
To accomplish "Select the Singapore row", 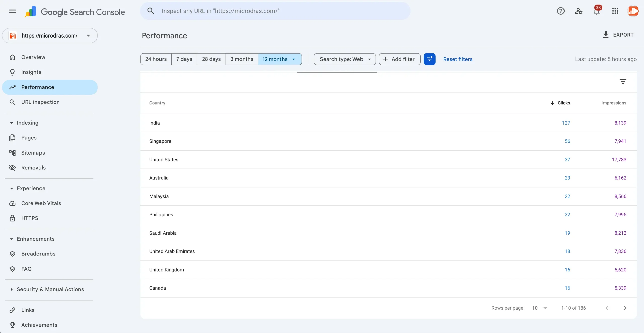I will (x=388, y=141).
